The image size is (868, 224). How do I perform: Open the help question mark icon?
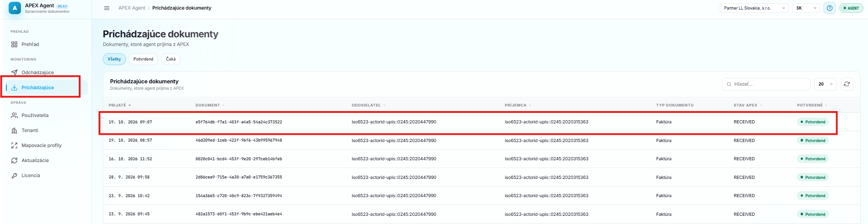point(829,8)
